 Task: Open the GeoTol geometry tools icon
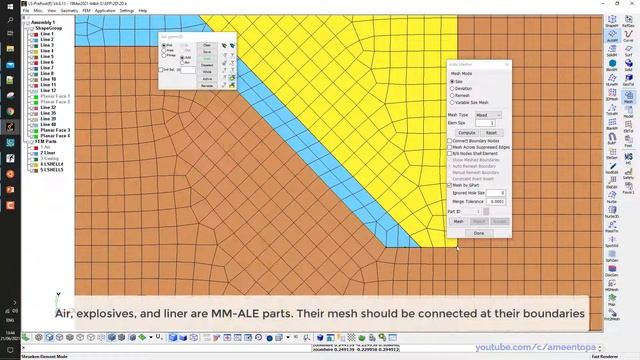[x=629, y=80]
